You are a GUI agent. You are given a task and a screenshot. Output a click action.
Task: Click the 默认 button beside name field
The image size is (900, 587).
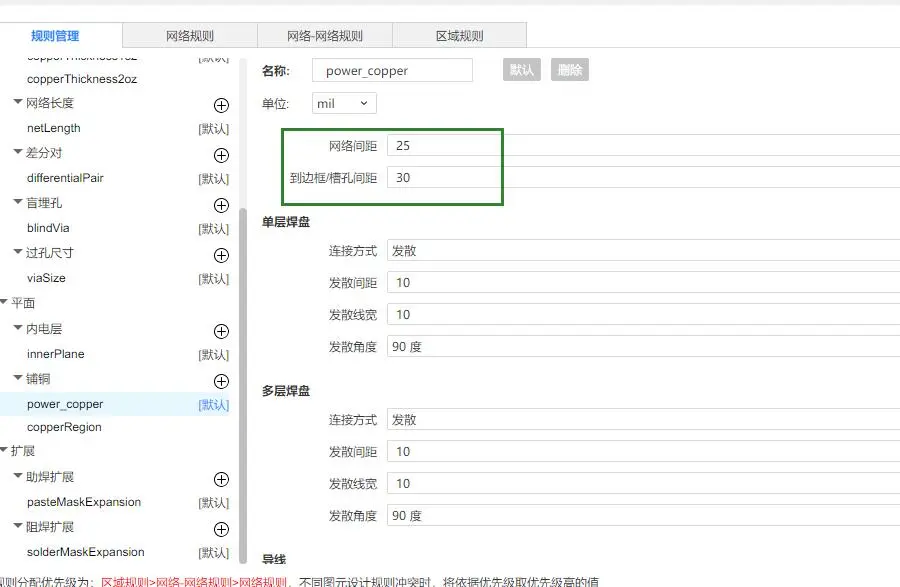[x=521, y=70]
